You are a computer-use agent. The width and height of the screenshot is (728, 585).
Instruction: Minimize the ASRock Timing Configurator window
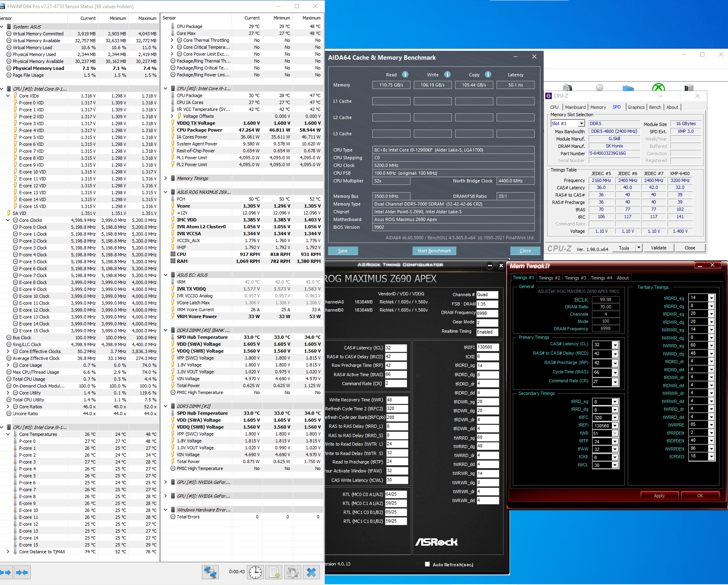tap(490, 265)
